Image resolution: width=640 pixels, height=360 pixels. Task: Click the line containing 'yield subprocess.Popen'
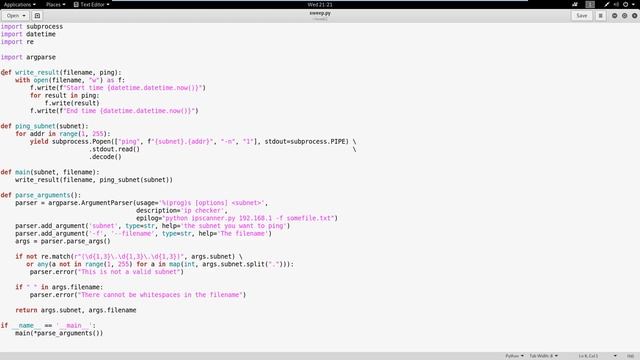coord(193,142)
